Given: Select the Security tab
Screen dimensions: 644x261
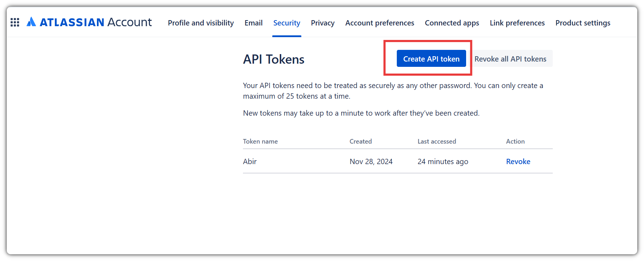Looking at the screenshot, I should 287,23.
